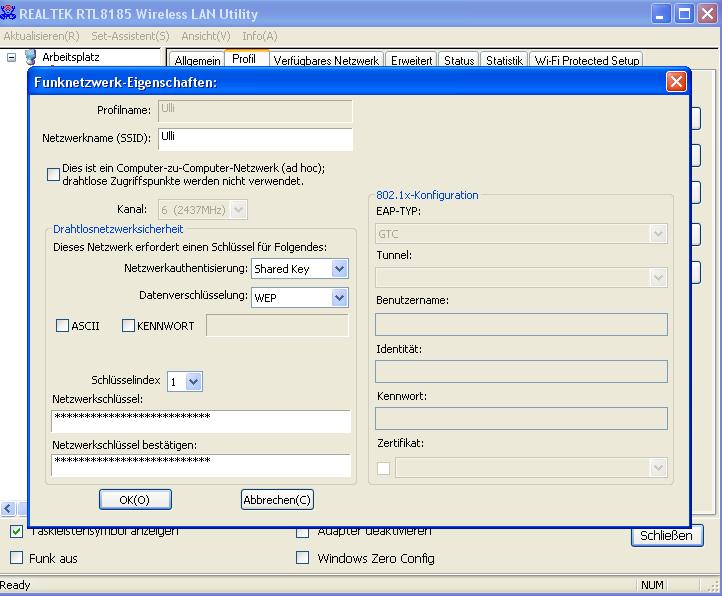Viewport: 722px width, 596px height.
Task: Click the Netzwerkschlüssel password field
Action: [201, 421]
